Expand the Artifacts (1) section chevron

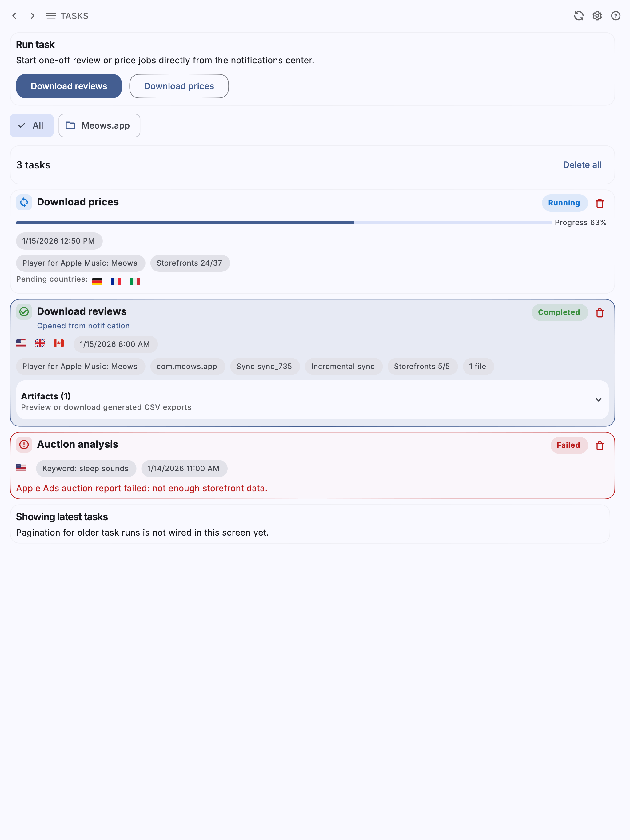(598, 400)
